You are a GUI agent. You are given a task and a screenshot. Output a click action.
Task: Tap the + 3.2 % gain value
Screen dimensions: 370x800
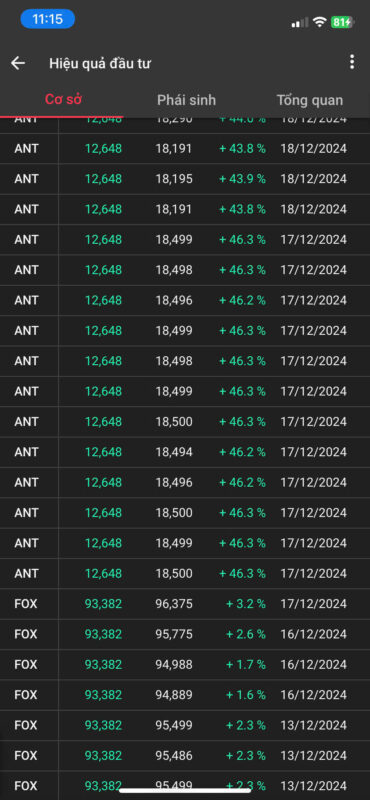pyautogui.click(x=246, y=604)
